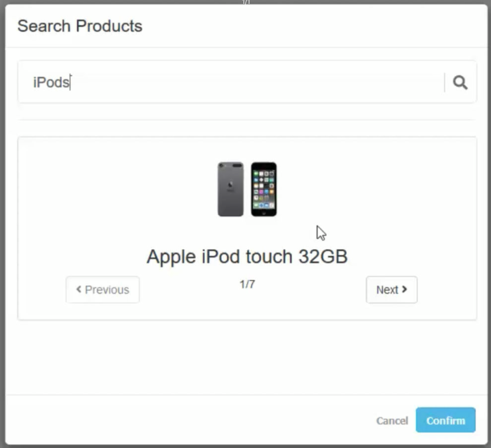Go back to the previous product
The height and width of the screenshot is (448, 491).
click(102, 289)
